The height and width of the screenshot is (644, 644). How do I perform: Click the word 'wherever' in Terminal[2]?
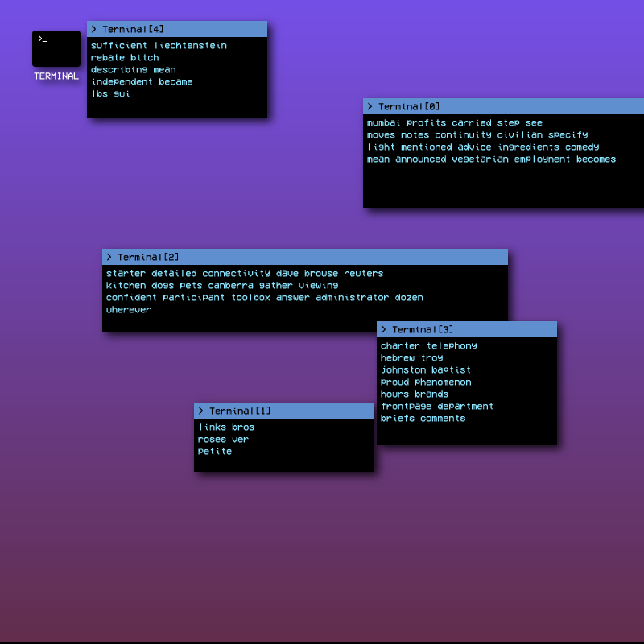click(129, 310)
